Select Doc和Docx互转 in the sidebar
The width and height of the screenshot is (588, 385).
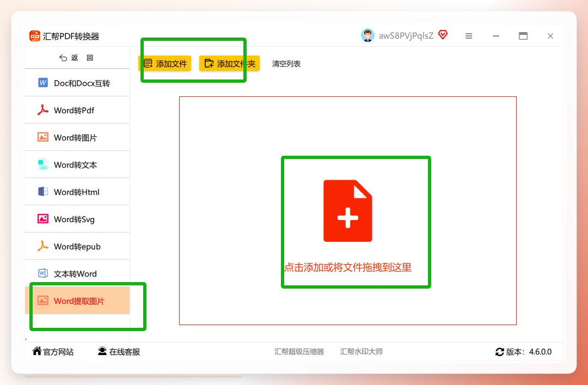pyautogui.click(x=77, y=83)
